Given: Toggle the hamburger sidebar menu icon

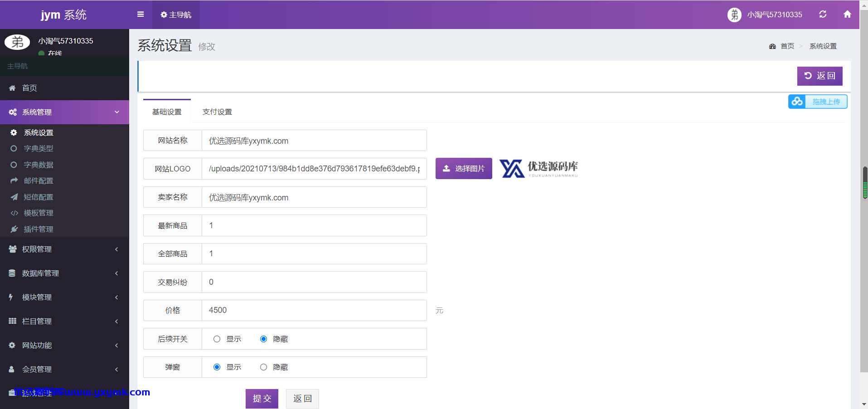Looking at the screenshot, I should pos(141,15).
